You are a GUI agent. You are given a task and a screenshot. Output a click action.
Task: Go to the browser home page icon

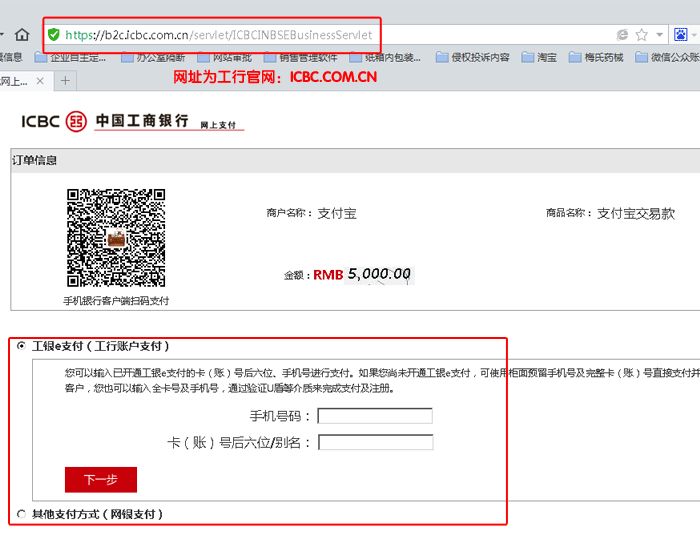(x=22, y=34)
